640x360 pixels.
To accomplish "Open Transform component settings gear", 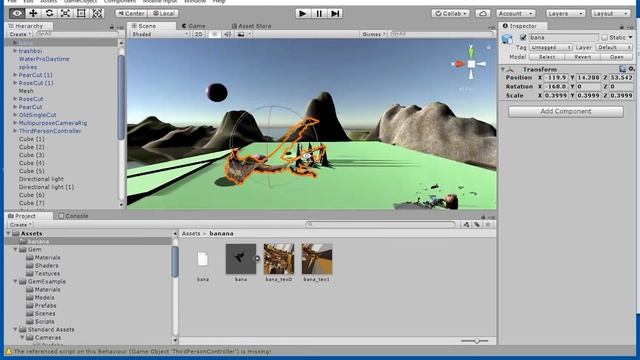I will pos(631,69).
